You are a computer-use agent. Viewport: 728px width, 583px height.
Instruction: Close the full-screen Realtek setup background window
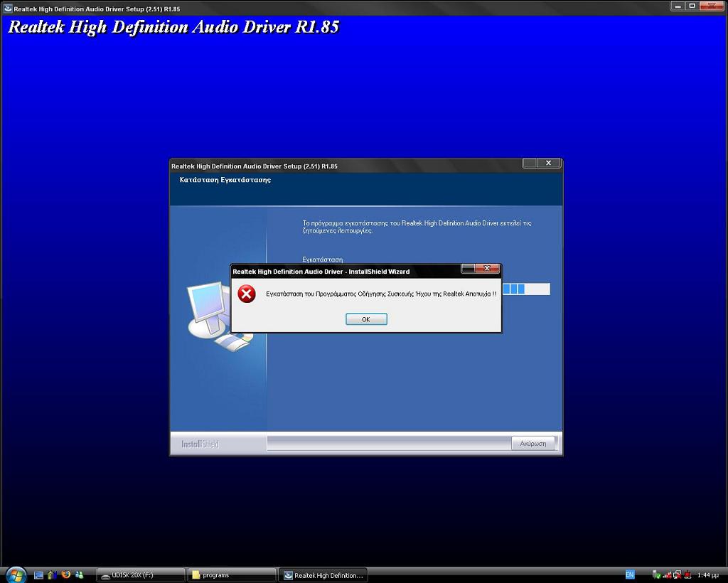(712, 6)
